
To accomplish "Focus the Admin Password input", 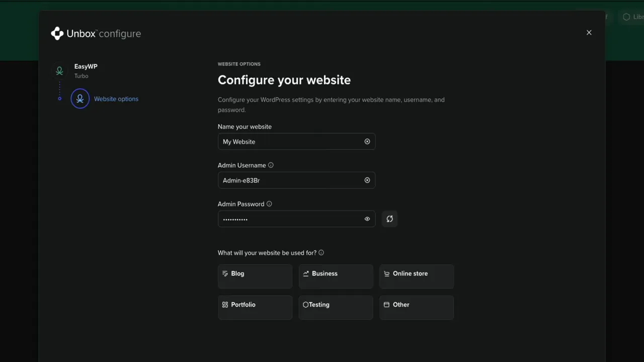I will click(296, 219).
